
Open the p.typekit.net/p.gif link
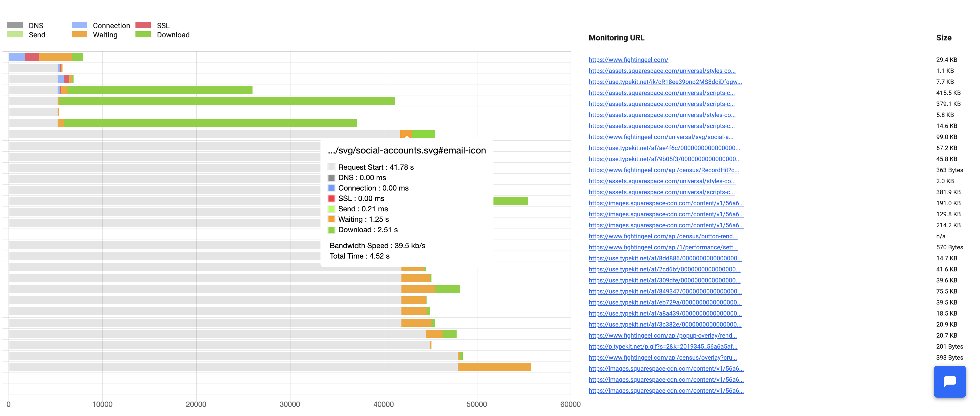point(663,346)
